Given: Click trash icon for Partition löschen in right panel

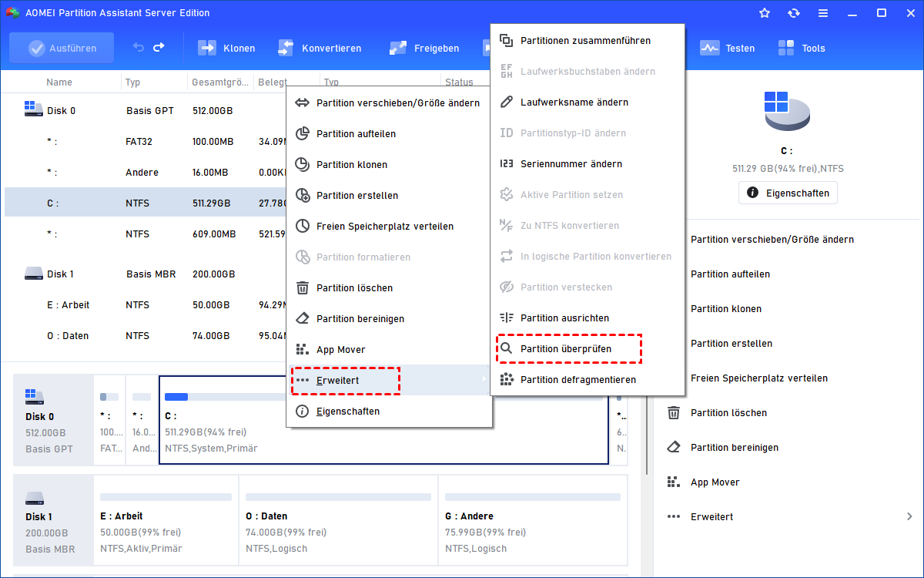Looking at the screenshot, I should click(x=674, y=412).
